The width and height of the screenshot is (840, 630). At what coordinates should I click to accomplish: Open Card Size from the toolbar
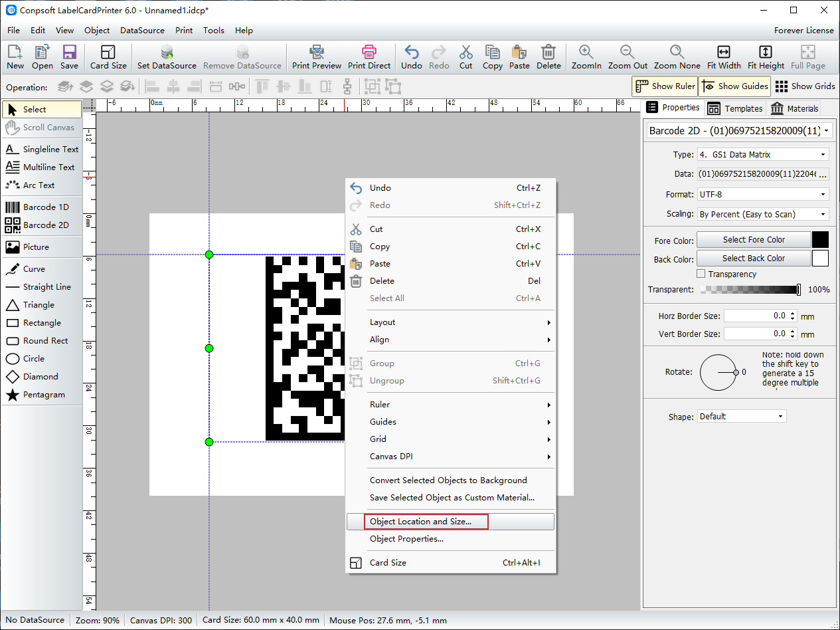point(108,57)
